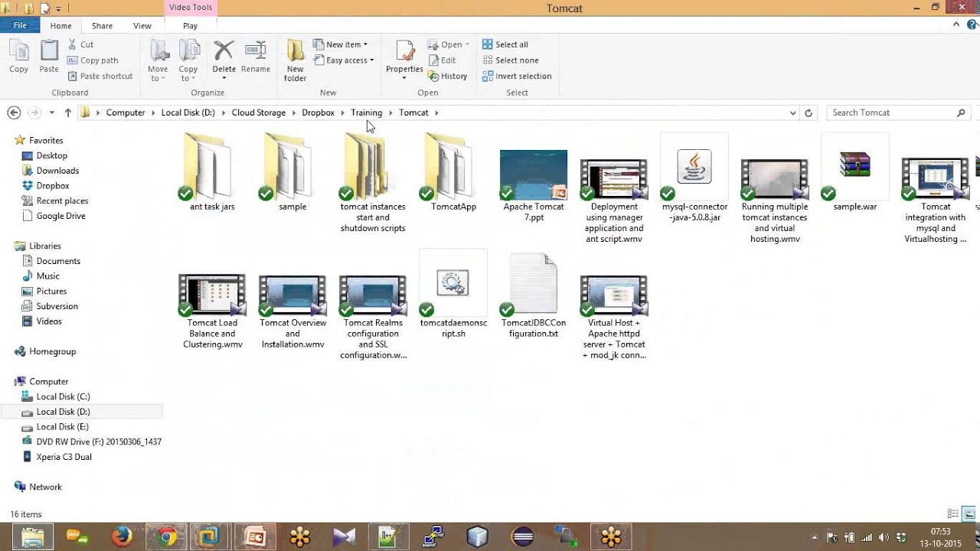980x551 pixels.
Task: Open Downloads in Favorites
Action: tap(57, 171)
